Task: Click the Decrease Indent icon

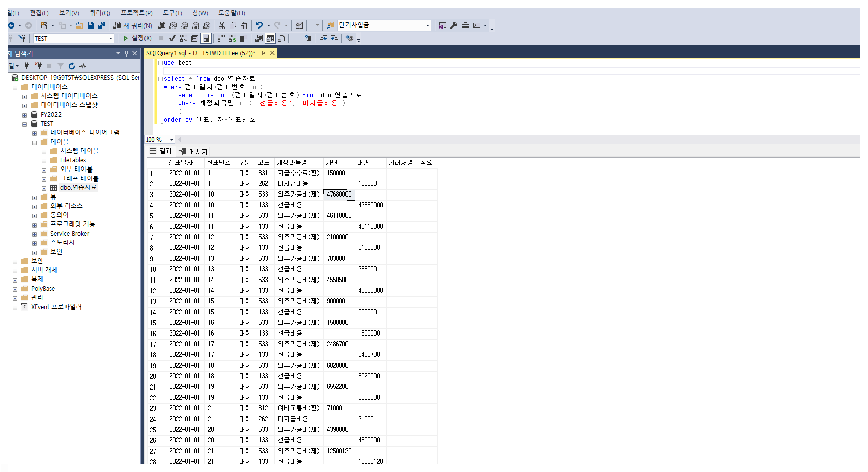Action: [323, 38]
